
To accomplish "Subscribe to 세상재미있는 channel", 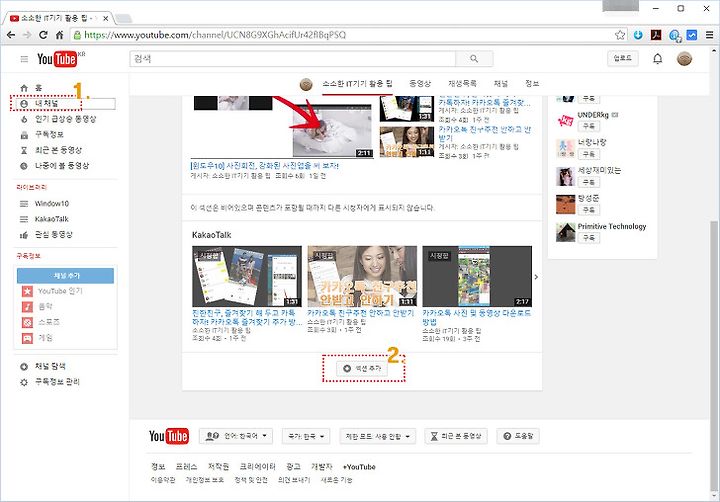I will coord(589,182).
